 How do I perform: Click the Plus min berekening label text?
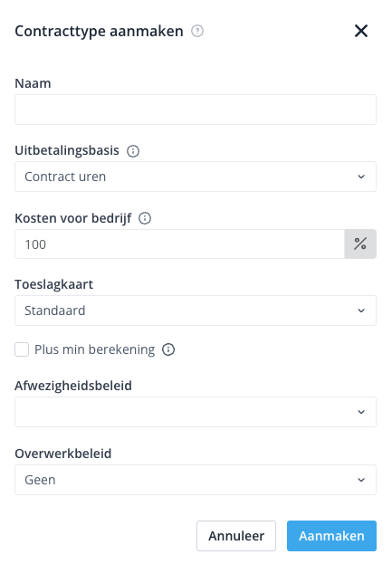click(94, 349)
